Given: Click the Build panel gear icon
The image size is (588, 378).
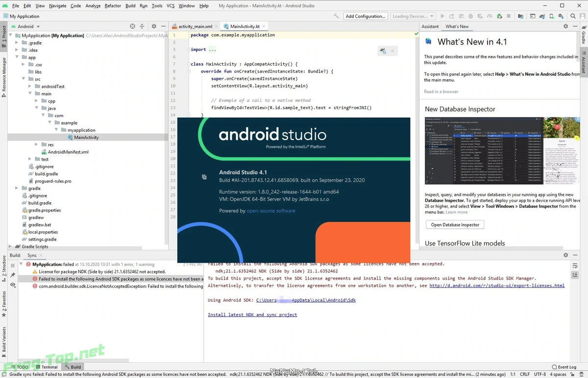Looking at the screenshot, I should click(x=565, y=255).
